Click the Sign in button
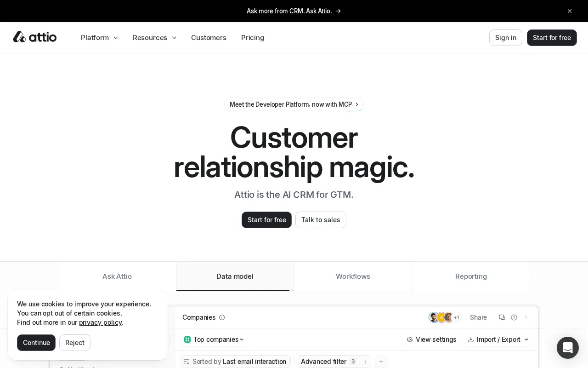The width and height of the screenshot is (588, 368). [506, 38]
